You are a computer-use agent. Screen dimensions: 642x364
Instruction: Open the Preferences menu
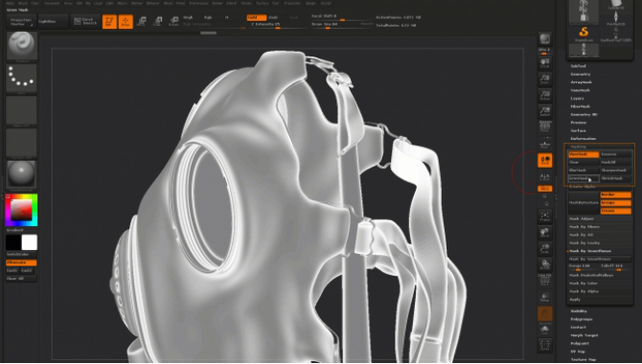(x=198, y=3)
